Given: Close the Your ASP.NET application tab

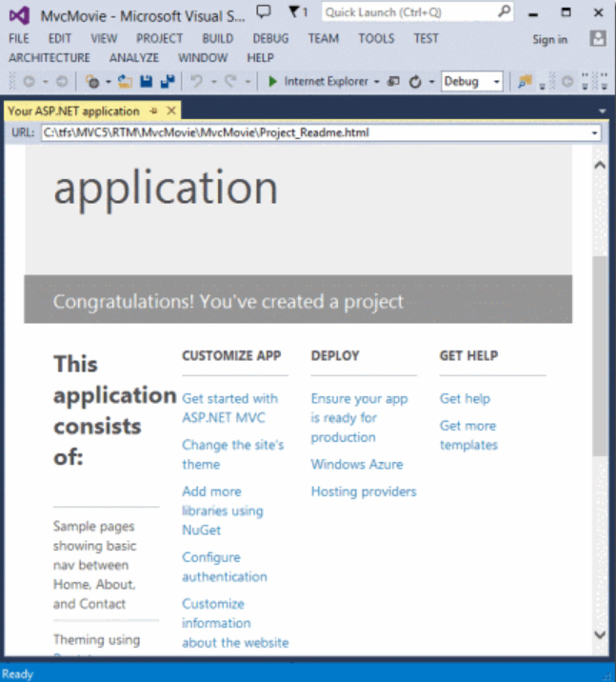Looking at the screenshot, I should pyautogui.click(x=171, y=110).
